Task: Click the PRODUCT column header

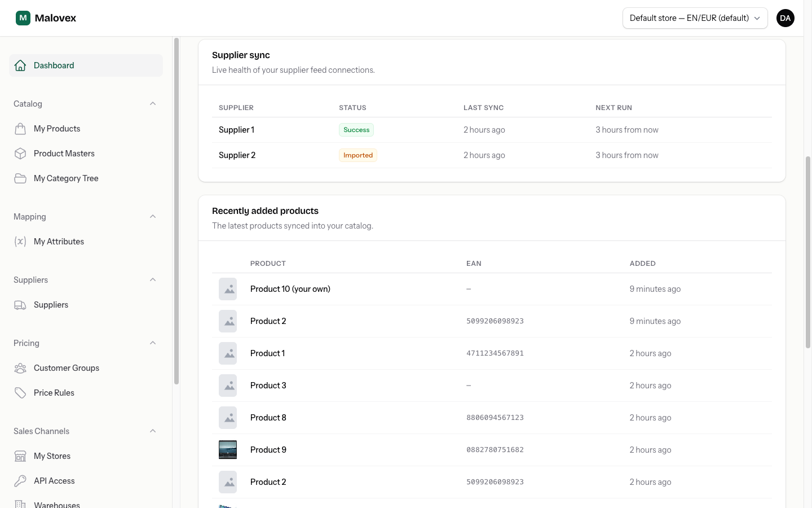Action: [268, 264]
